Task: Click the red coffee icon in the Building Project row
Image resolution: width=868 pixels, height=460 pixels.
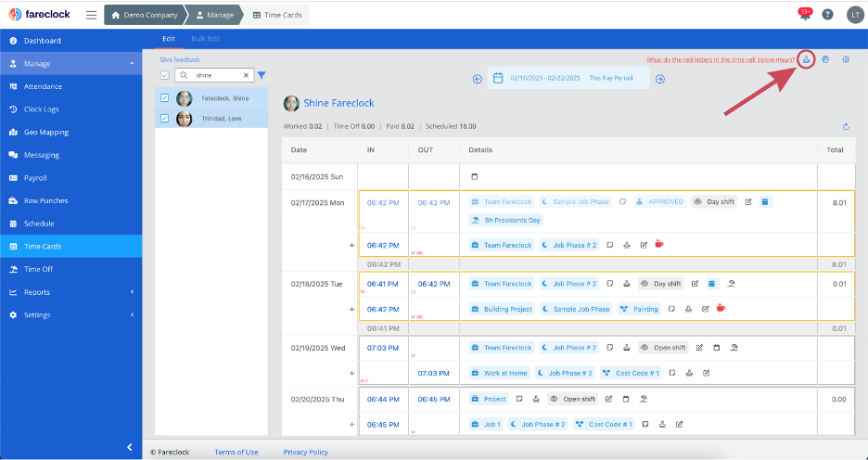Action: (721, 308)
